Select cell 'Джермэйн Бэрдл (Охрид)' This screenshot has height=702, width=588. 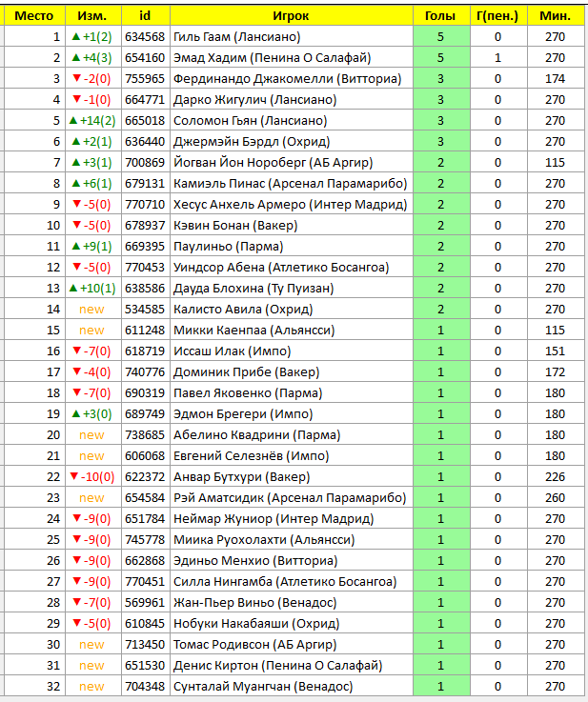point(291,142)
